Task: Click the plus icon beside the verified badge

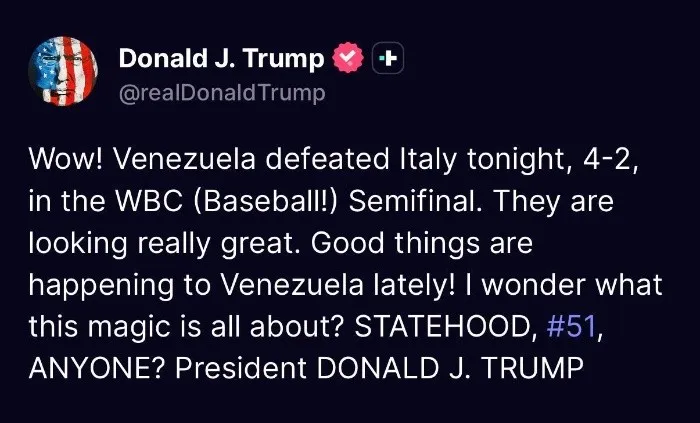Action: pyautogui.click(x=387, y=59)
